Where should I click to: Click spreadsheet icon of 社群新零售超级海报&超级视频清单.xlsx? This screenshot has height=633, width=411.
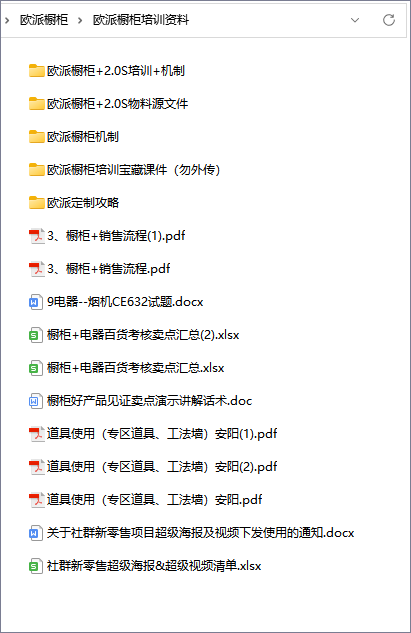coord(36,566)
